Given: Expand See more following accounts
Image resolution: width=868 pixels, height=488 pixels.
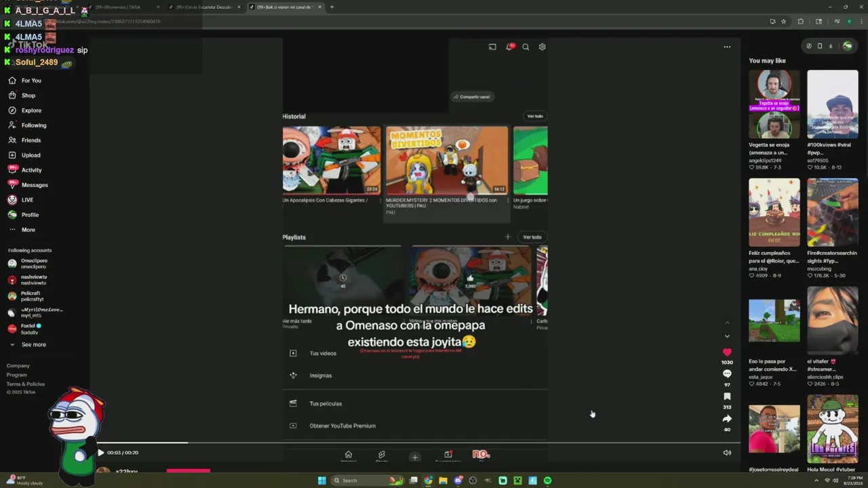Looking at the screenshot, I should [27, 344].
